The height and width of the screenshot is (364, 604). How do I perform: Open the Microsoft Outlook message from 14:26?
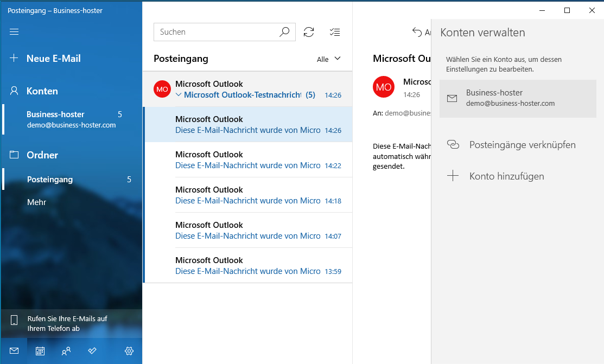pos(247,124)
